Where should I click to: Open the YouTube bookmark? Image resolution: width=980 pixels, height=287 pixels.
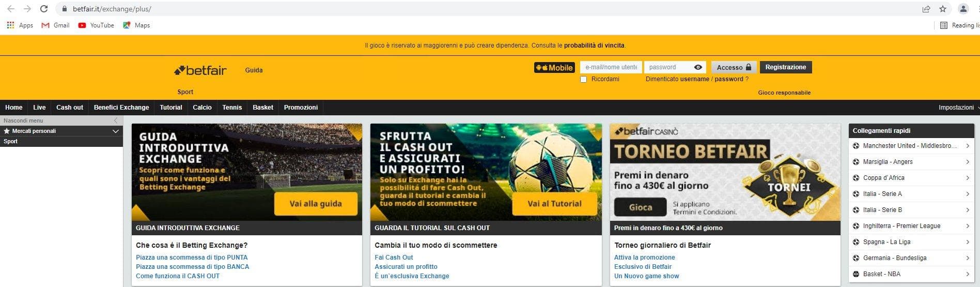click(x=96, y=25)
